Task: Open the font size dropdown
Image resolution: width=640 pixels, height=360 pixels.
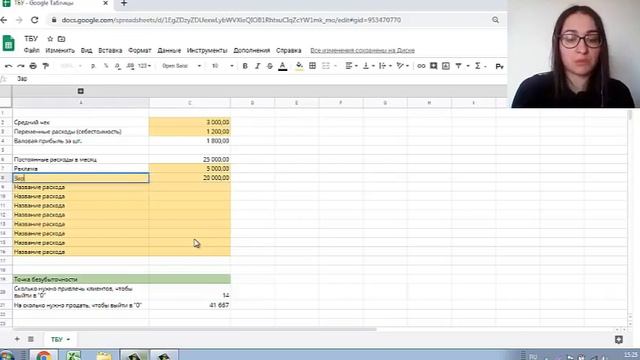Action: click(222, 66)
